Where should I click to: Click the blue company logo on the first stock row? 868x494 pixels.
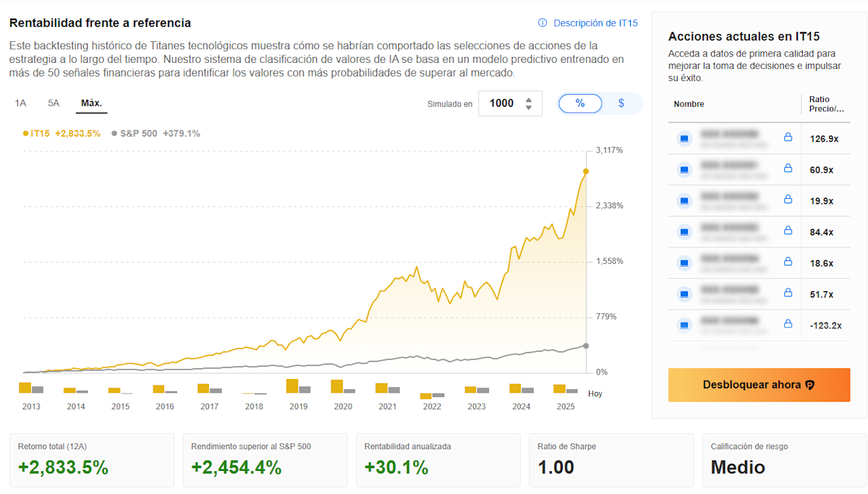coord(684,138)
